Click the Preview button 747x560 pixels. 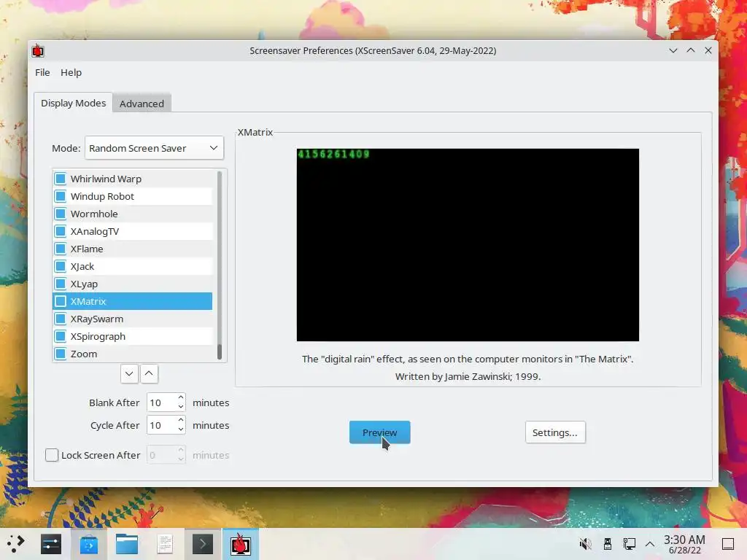pyautogui.click(x=379, y=432)
